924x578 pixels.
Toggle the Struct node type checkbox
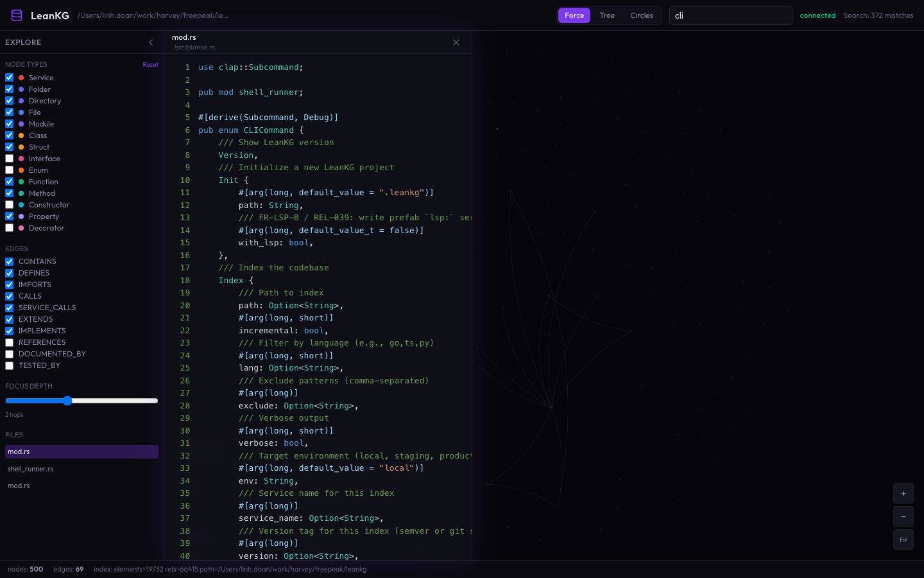click(9, 147)
